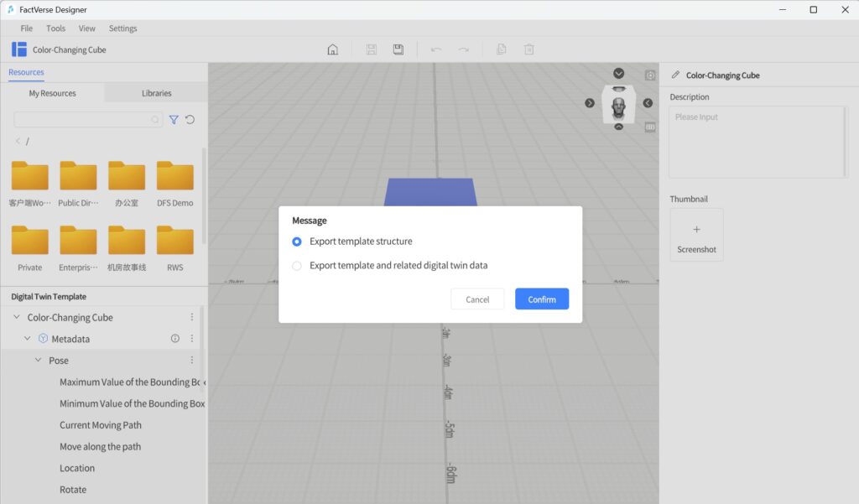Select Export template structure option
The height and width of the screenshot is (504, 859).
(297, 242)
